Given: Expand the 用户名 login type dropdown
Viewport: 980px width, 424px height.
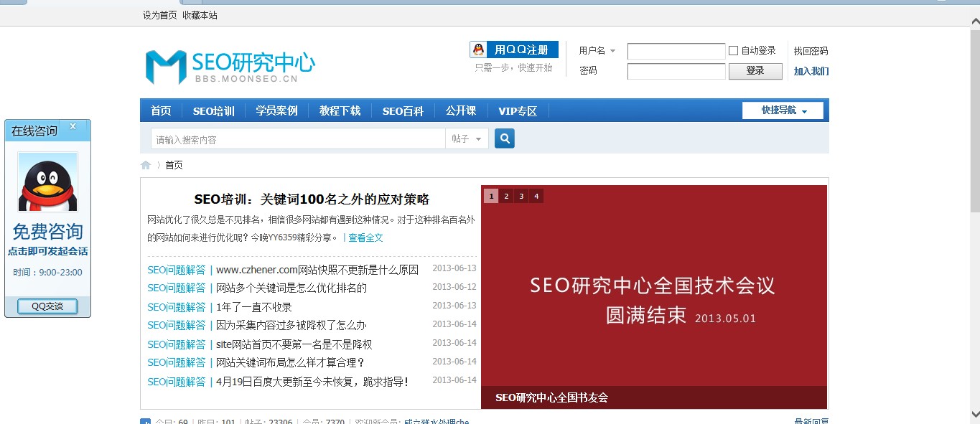Looking at the screenshot, I should [x=597, y=51].
